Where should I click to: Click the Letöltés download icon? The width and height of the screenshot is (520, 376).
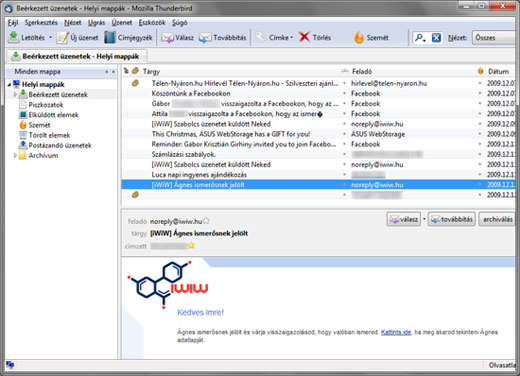(13, 37)
